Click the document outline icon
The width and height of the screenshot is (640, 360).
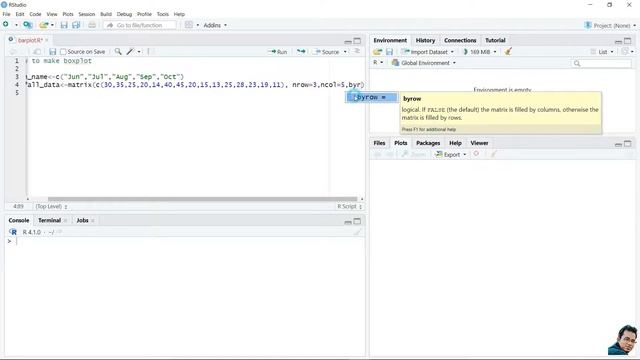tap(357, 51)
